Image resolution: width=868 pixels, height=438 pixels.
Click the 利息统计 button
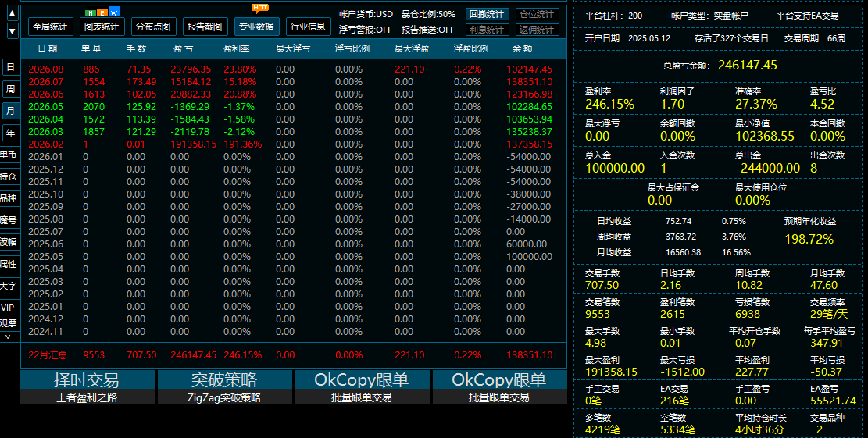click(487, 30)
